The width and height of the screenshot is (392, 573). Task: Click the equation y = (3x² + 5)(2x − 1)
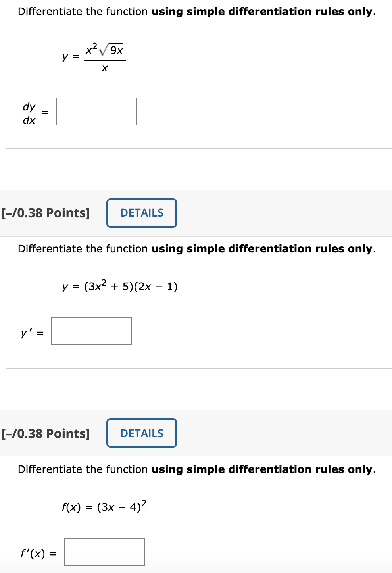click(119, 286)
